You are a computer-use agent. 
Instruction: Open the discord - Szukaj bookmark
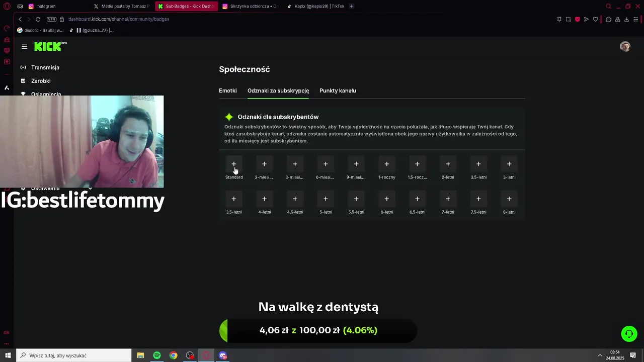click(x=40, y=30)
